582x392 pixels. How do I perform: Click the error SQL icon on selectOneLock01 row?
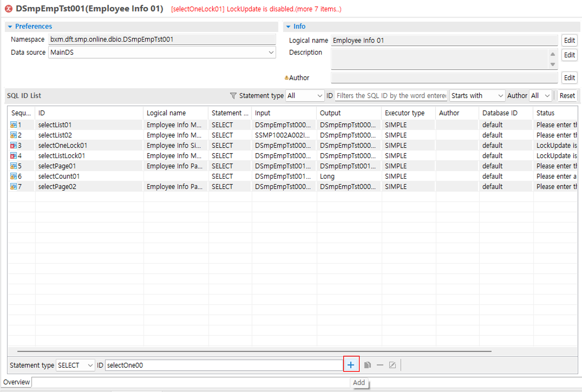[13, 145]
